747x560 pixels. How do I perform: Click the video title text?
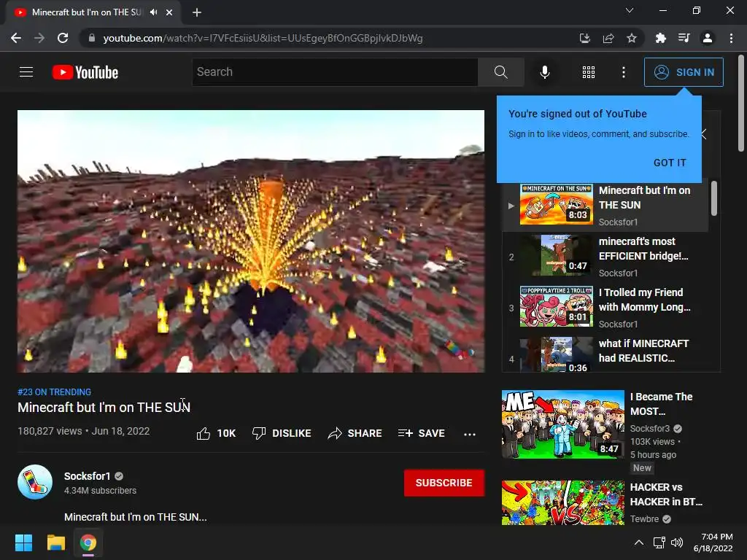(104, 408)
